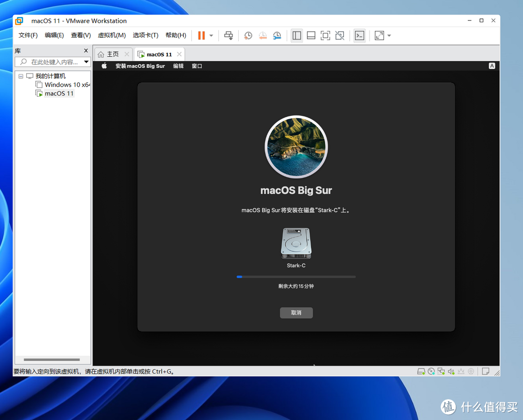Click the macOS Big Sur heading text
The height and width of the screenshot is (420, 523).
[296, 190]
